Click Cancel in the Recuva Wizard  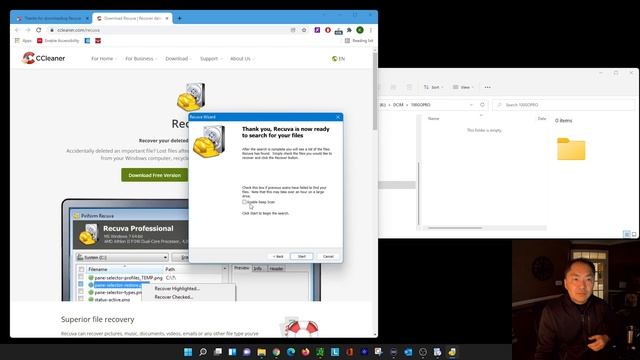coord(328,256)
